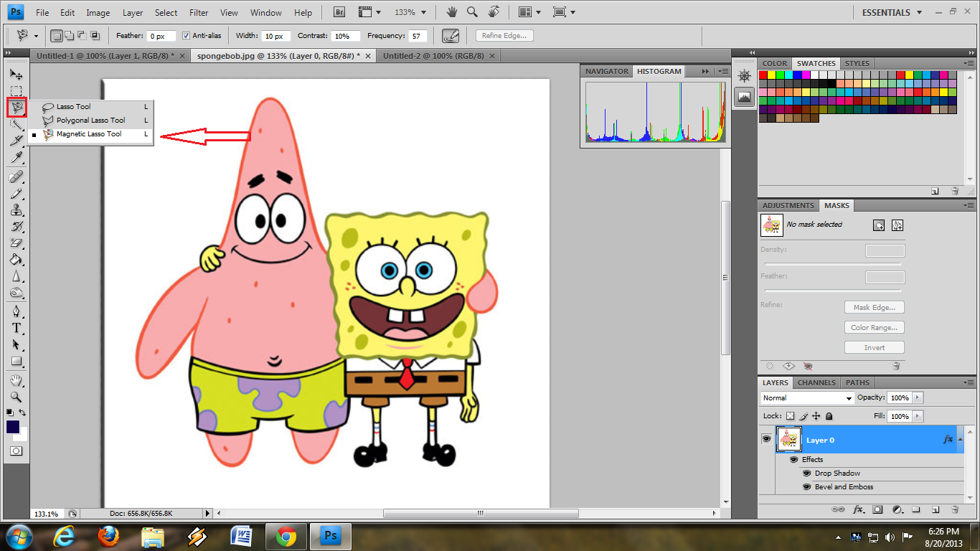Click the Color Range button
The image size is (980, 551).
pyautogui.click(x=875, y=327)
